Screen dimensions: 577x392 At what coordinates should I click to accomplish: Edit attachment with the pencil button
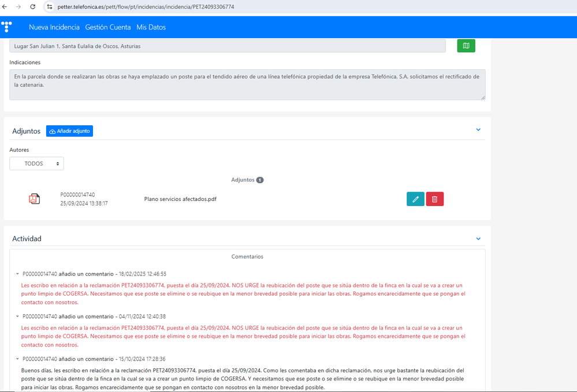[x=415, y=199]
